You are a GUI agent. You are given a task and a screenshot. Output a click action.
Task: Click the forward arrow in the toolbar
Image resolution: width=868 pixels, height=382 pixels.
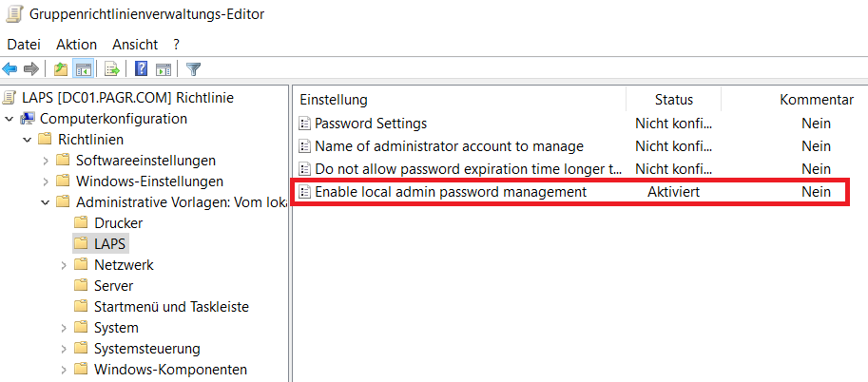pyautogui.click(x=30, y=68)
